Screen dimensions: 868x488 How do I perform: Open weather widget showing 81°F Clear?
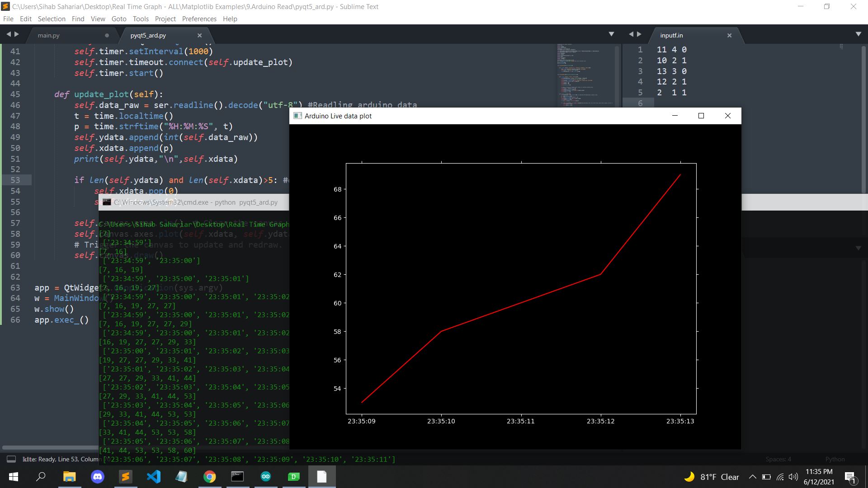point(712,477)
